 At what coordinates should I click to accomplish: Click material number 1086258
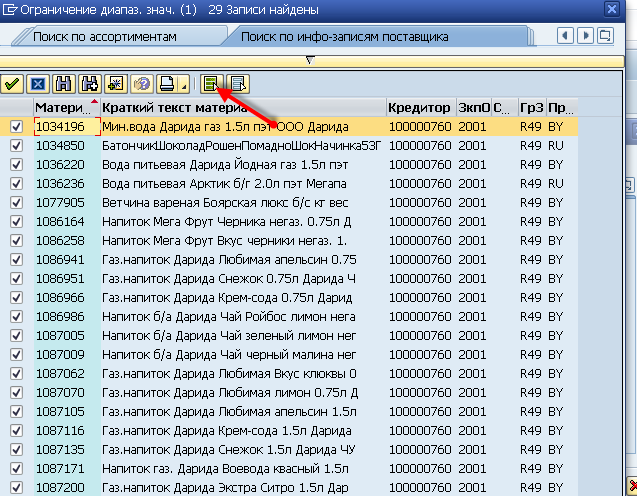60,240
